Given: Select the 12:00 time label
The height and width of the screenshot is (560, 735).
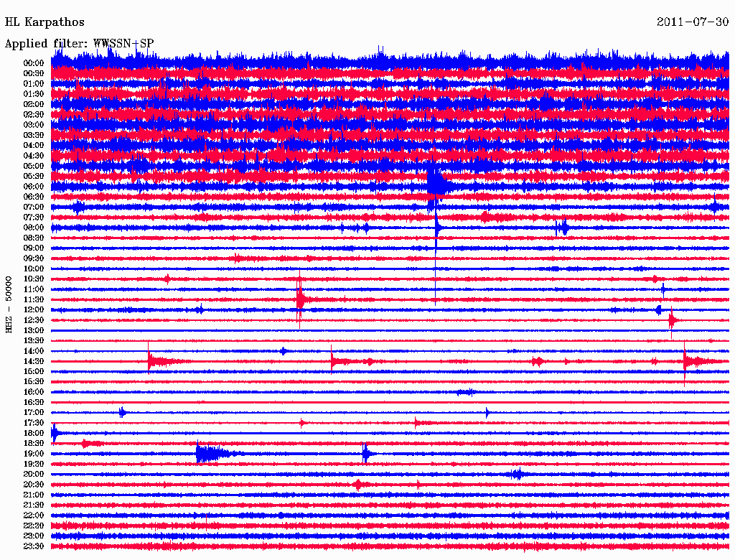Looking at the screenshot, I should click(34, 310).
